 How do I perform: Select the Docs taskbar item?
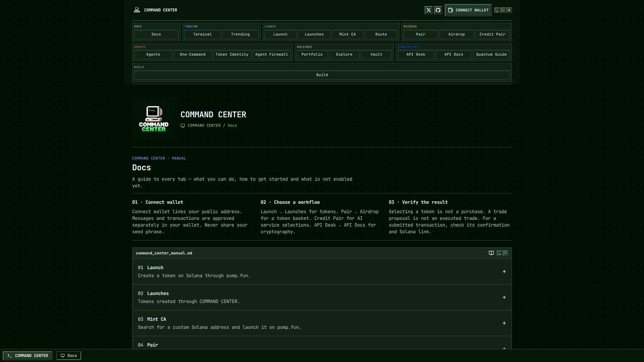coord(69,356)
